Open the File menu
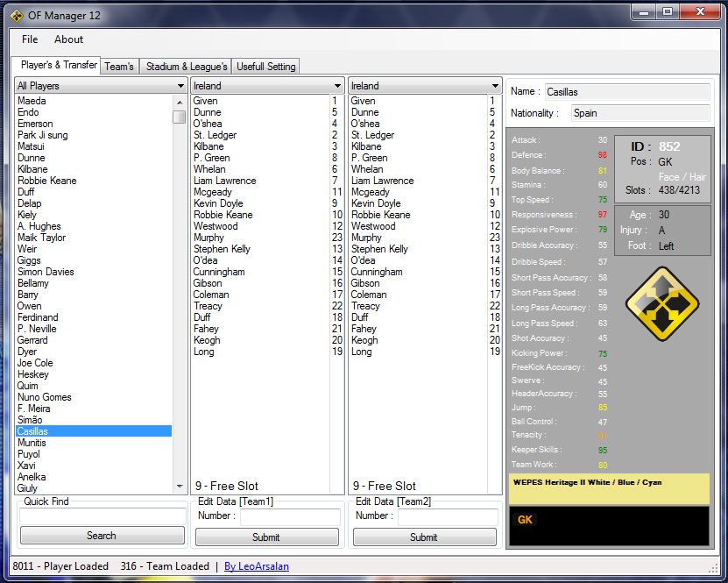The height and width of the screenshot is (583, 728). coord(30,39)
